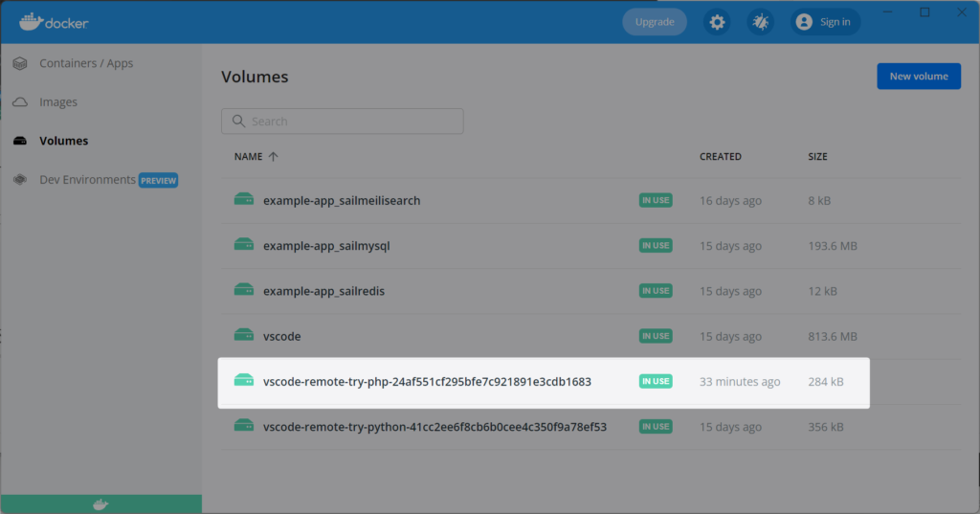Open volume example-app_sailmeilisearch
This screenshot has height=514, width=980.
point(342,201)
